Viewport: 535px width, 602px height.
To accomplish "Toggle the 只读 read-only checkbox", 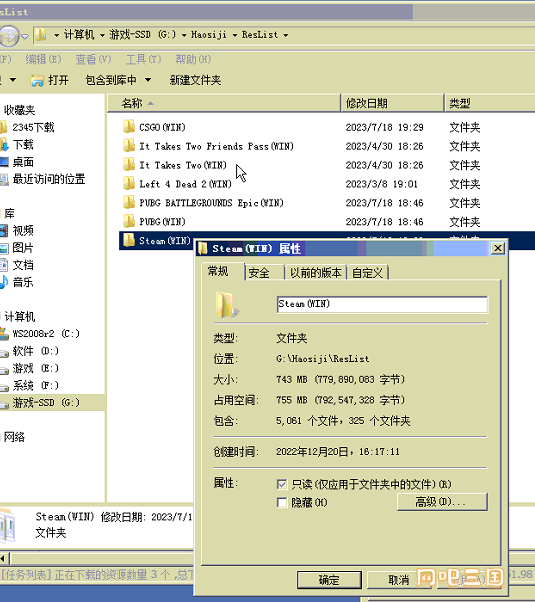I will click(282, 484).
